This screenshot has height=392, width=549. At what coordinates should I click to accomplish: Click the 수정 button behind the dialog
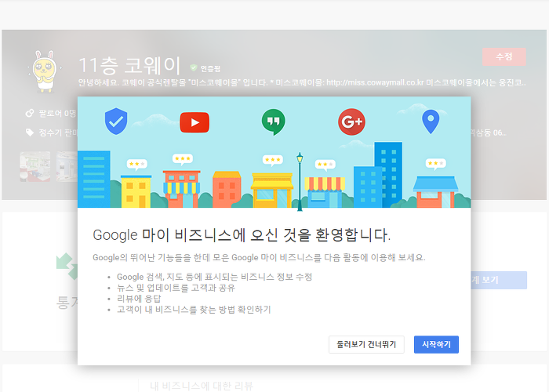coord(504,56)
